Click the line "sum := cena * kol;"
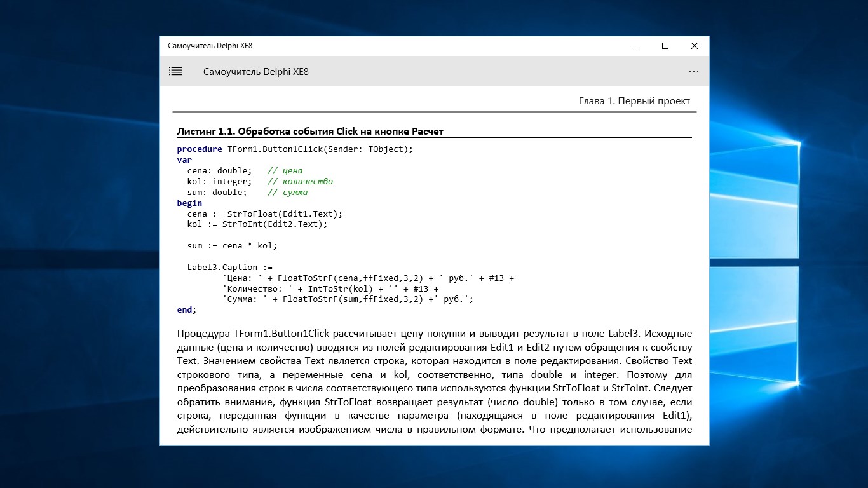The height and width of the screenshot is (488, 868). click(232, 246)
